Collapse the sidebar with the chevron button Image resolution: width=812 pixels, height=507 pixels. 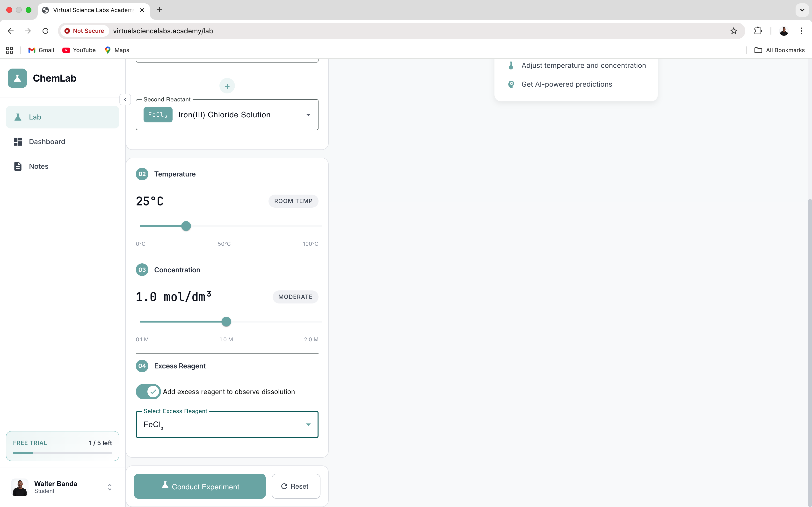pos(125,99)
